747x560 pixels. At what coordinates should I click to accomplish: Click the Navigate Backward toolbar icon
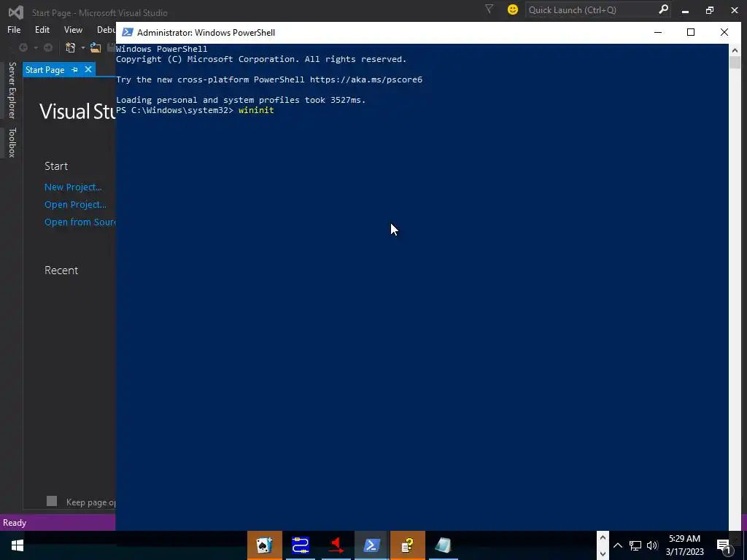coord(23,47)
